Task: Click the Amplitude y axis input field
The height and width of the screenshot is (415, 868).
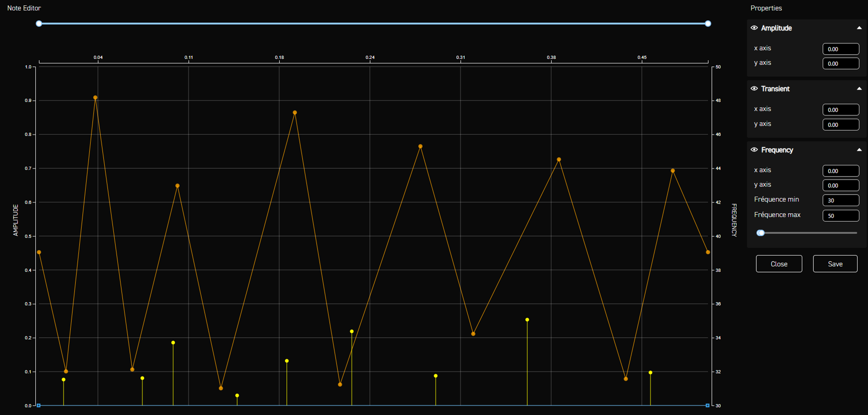Action: [x=841, y=63]
